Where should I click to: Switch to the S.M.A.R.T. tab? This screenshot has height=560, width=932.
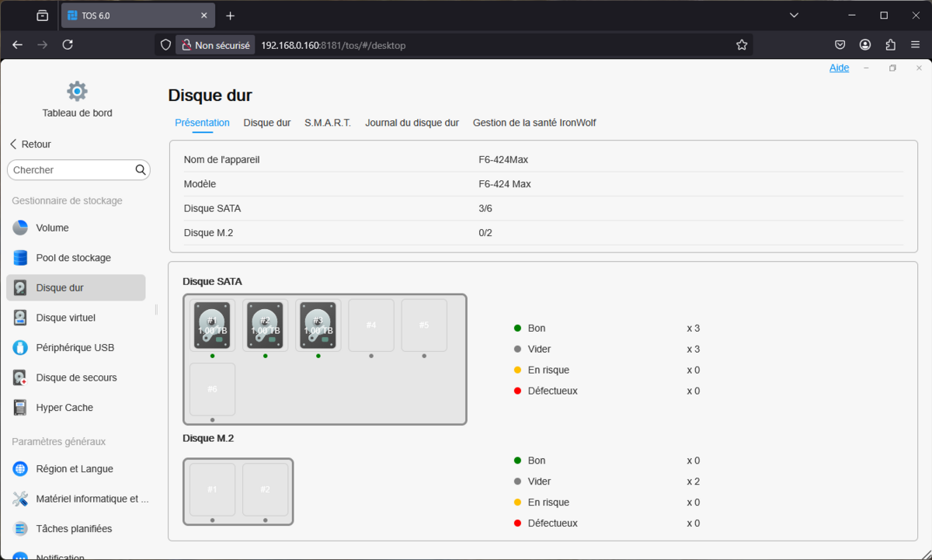(x=328, y=123)
